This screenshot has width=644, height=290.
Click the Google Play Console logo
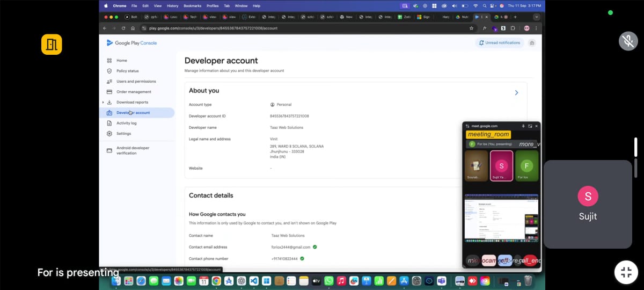pyautogui.click(x=131, y=43)
